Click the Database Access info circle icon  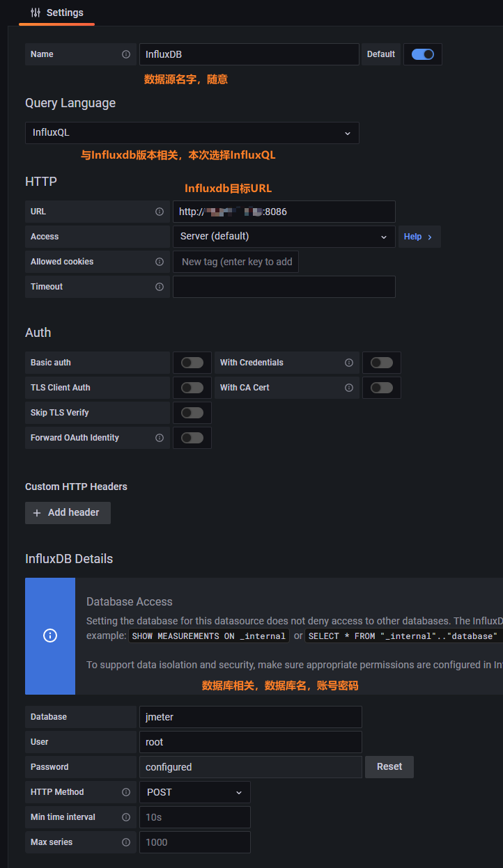click(x=50, y=636)
